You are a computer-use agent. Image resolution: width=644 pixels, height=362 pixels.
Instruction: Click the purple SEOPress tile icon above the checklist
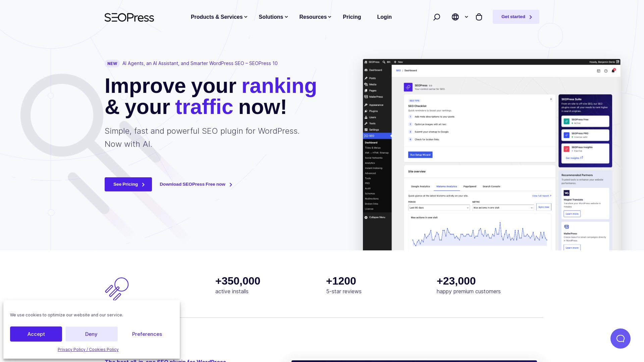(x=408, y=87)
